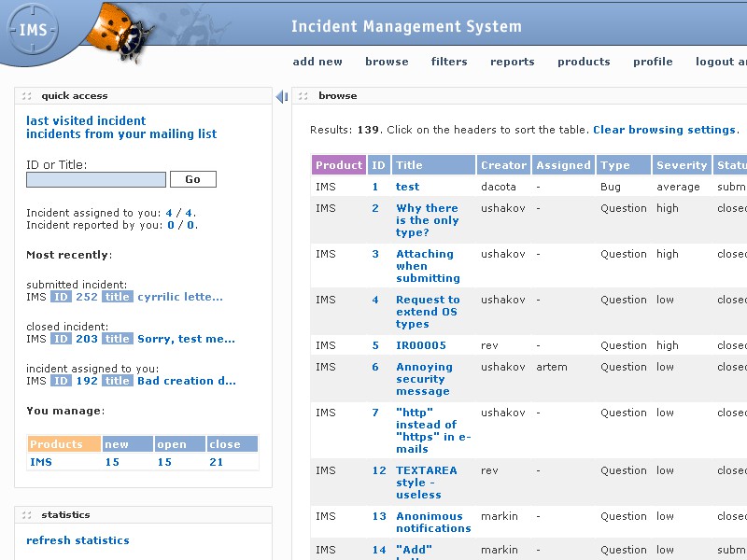This screenshot has height=560, width=747.
Task: Open 'cyrrilic lette...' incident title
Action: 180,297
